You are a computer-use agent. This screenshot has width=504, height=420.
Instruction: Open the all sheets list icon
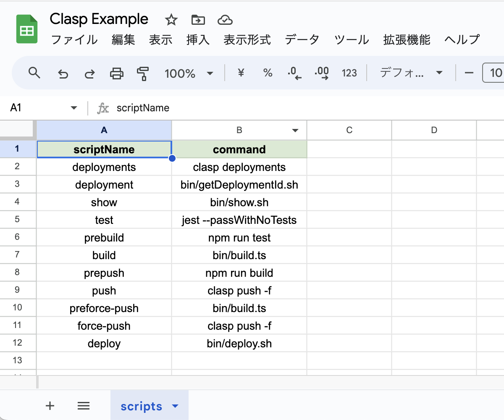pos(84,405)
